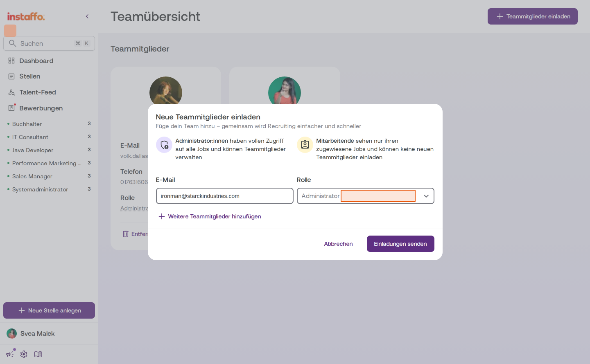Open settings via the gear icon
This screenshot has height=364, width=590.
[24, 354]
